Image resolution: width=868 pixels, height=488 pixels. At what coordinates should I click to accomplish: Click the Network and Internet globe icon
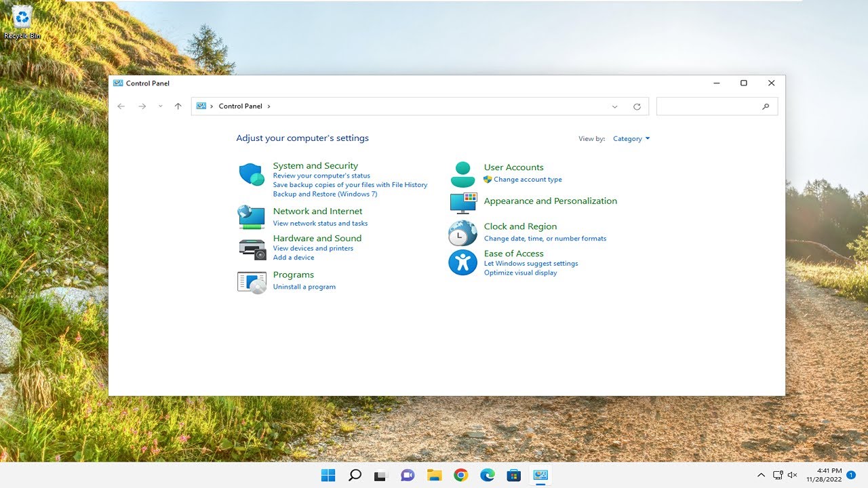(251, 217)
